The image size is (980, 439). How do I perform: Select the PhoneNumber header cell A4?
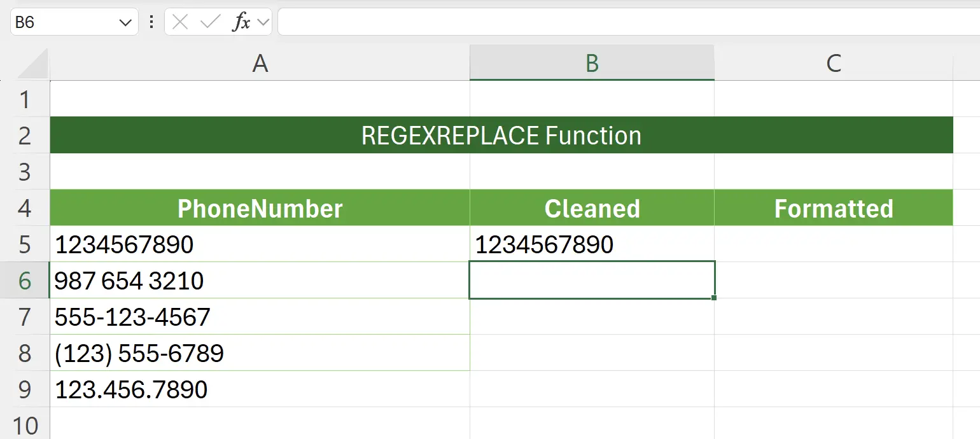click(259, 208)
